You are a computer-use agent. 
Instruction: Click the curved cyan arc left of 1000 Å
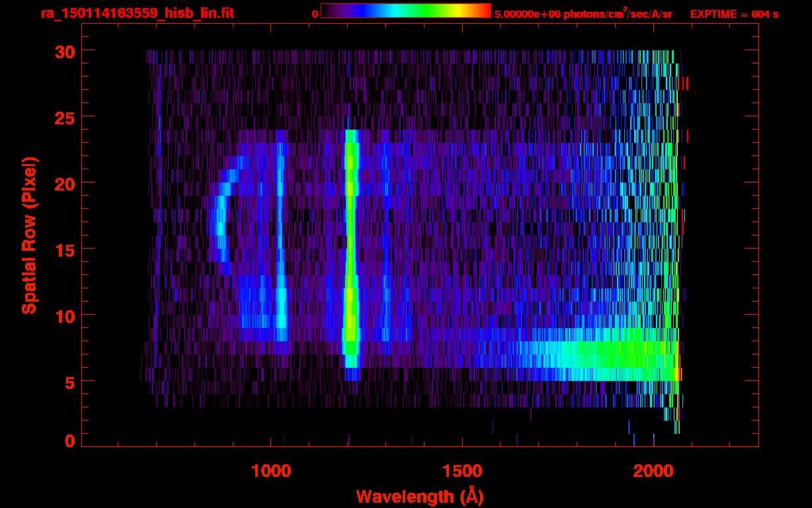220,218
